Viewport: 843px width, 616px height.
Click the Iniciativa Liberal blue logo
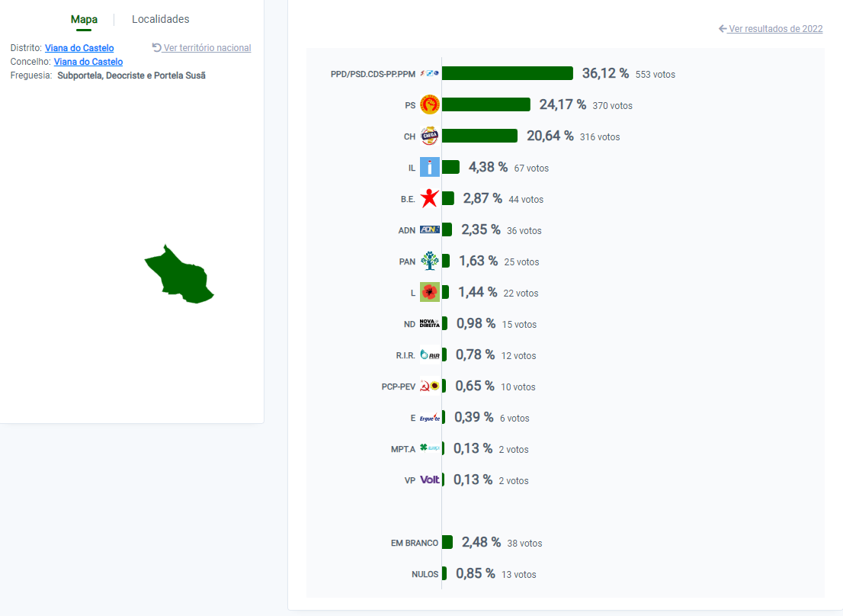tap(430, 167)
